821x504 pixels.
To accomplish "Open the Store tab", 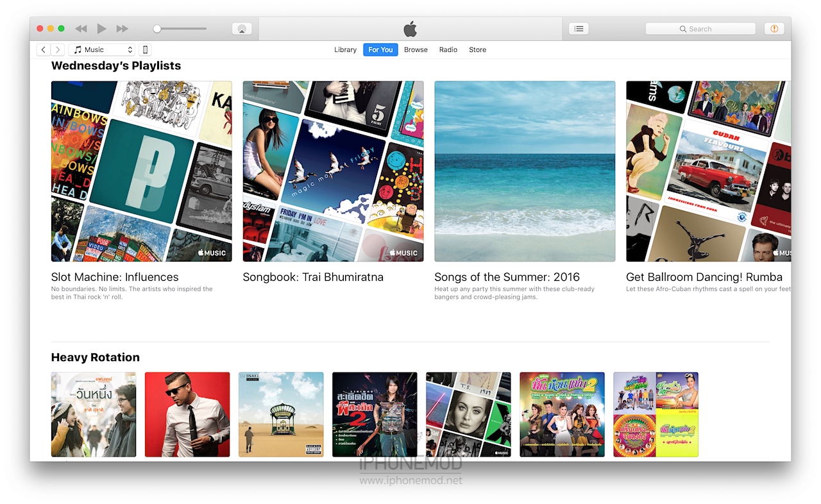I will tap(477, 49).
